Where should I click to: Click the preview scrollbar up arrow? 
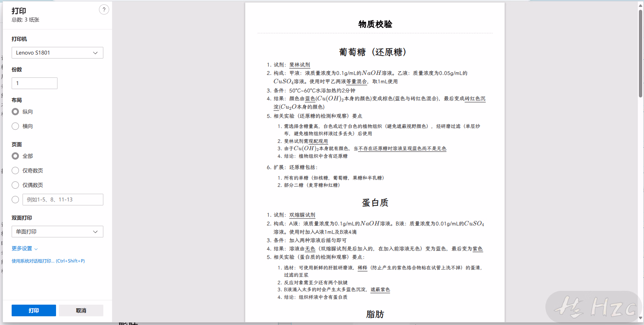click(x=641, y=5)
